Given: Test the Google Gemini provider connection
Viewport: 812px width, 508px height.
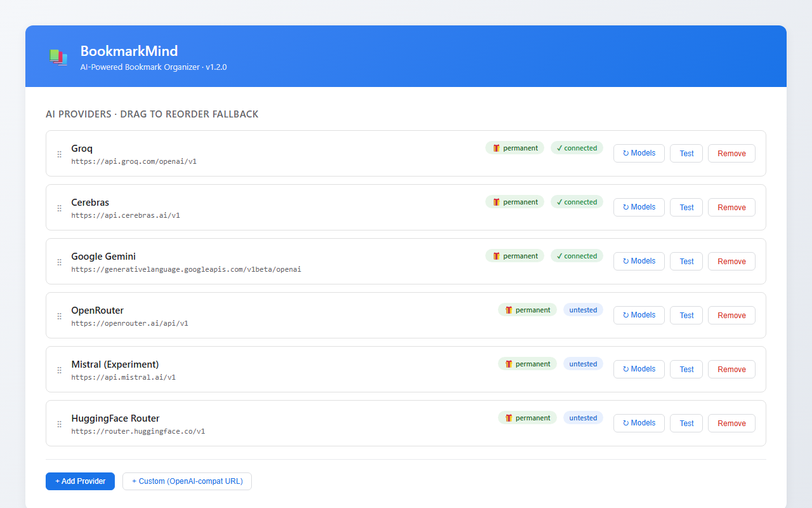Looking at the screenshot, I should click(686, 261).
